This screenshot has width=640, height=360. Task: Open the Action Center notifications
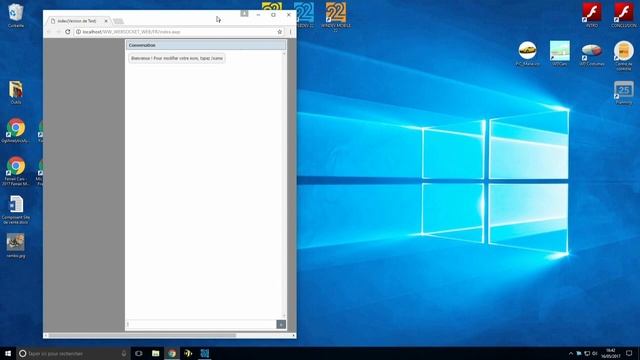[x=629, y=353]
